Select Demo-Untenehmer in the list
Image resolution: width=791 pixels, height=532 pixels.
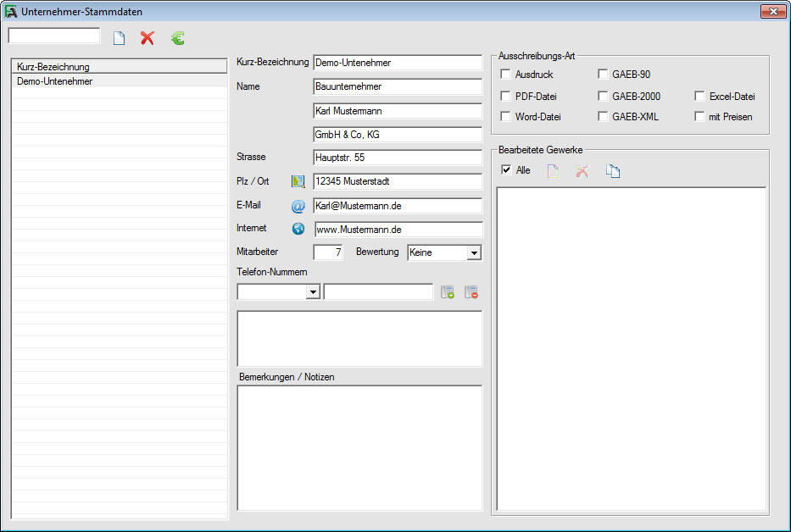pos(119,81)
